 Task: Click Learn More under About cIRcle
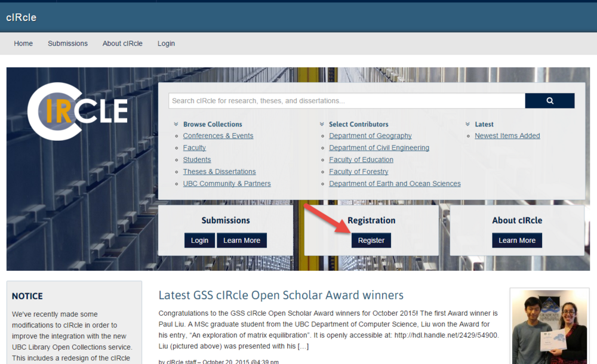516,240
